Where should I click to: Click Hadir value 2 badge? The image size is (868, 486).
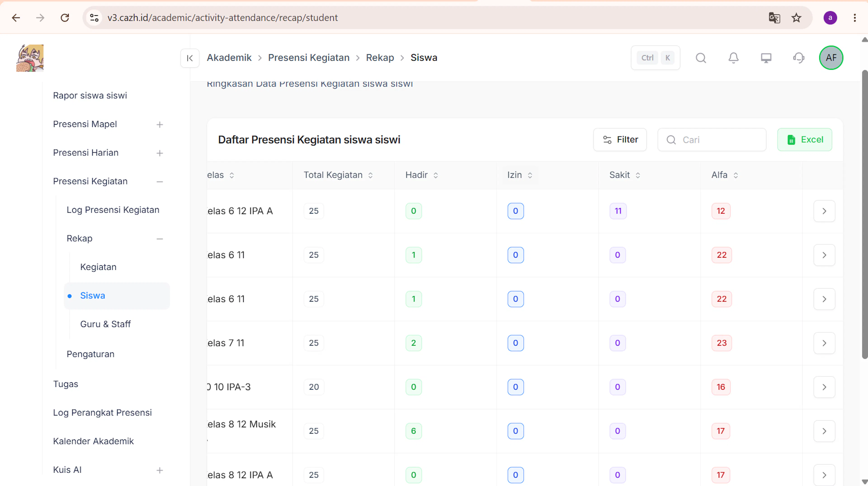(413, 343)
